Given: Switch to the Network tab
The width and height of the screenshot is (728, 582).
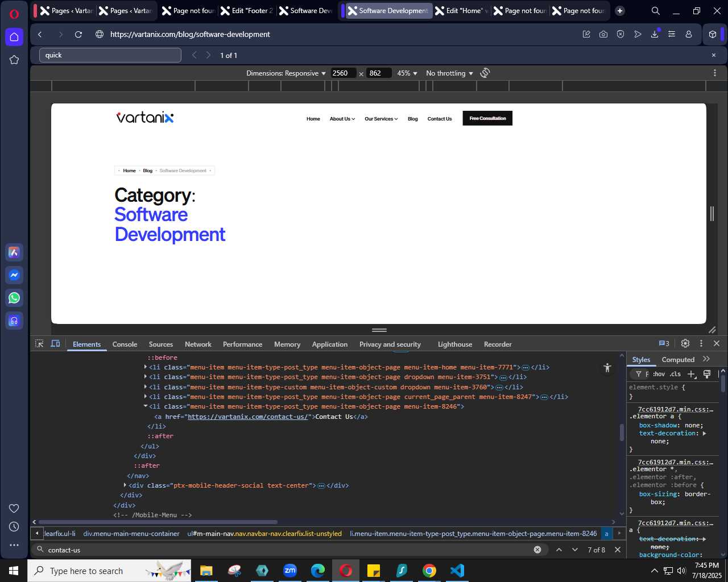Looking at the screenshot, I should click(198, 344).
